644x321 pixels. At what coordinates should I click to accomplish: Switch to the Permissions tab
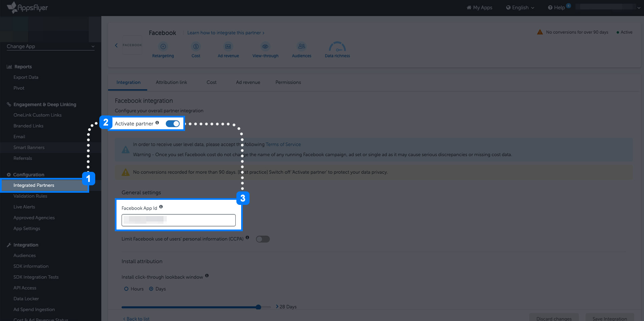288,82
